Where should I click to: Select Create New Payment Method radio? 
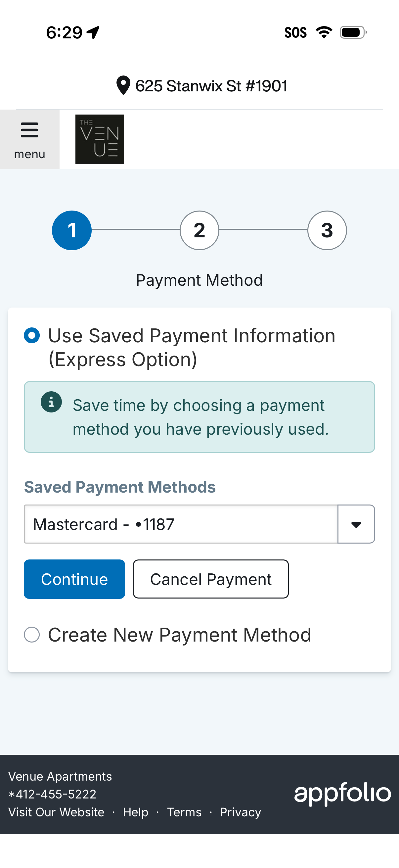pos(32,635)
